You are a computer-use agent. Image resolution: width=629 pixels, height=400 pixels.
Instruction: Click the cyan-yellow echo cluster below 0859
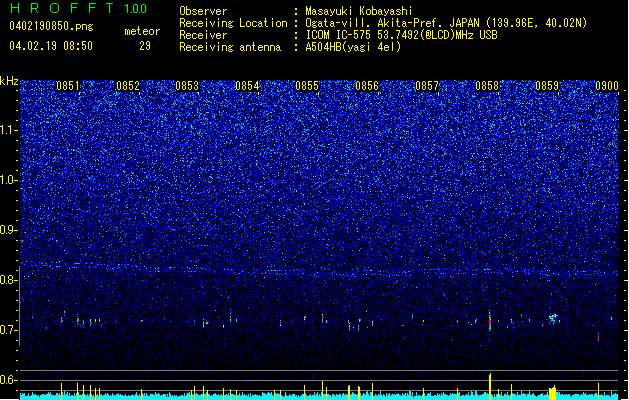[554, 318]
